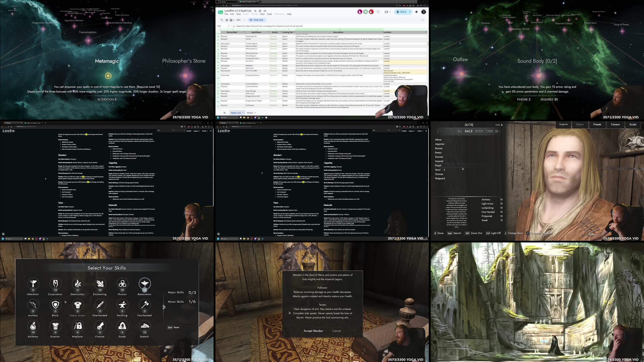Select the Nord race in the list
The image size is (644, 362).
[x=438, y=170]
